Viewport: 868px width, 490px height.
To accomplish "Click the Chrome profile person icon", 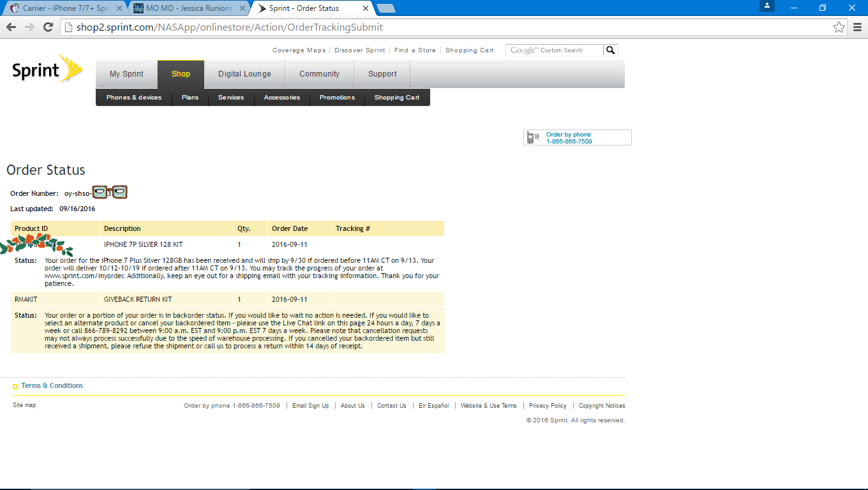I will click(x=767, y=6).
